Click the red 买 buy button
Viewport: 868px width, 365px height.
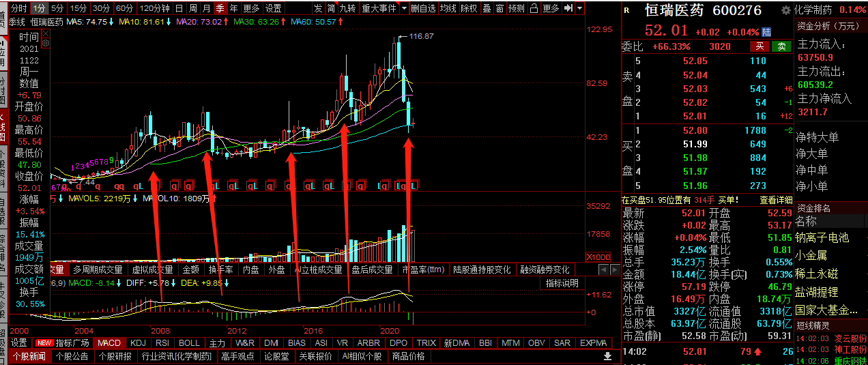[759, 46]
